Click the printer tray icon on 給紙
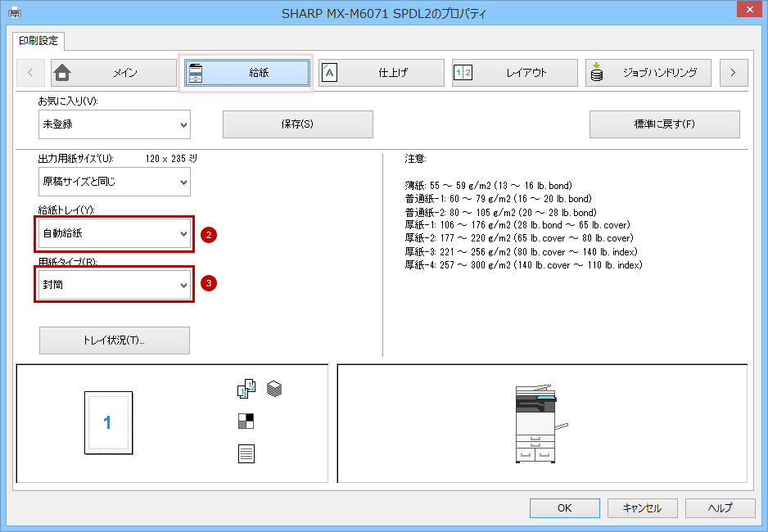This screenshot has height=532, width=768. click(196, 73)
